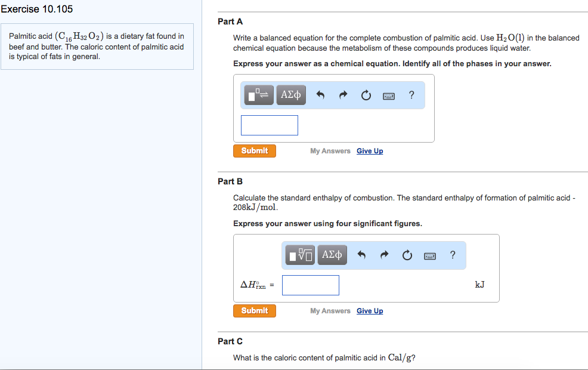The width and height of the screenshot is (588, 370).
Task: Open the math templates tool in Part B
Action: point(299,255)
